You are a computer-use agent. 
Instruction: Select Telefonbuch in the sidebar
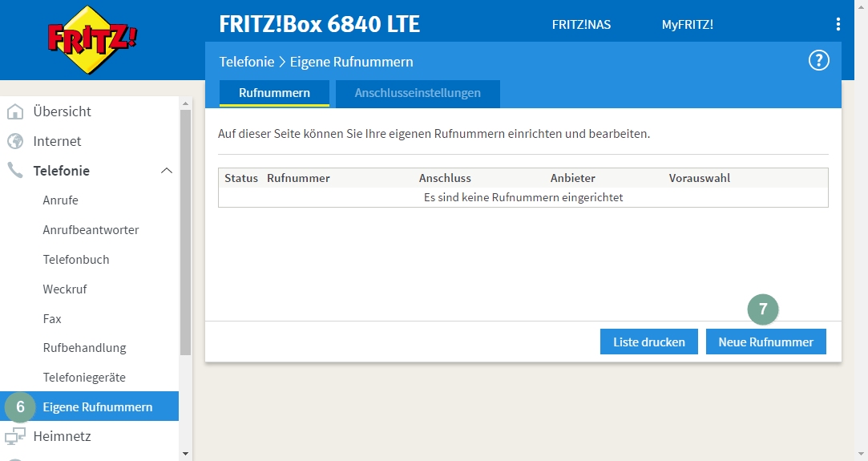[x=76, y=260]
